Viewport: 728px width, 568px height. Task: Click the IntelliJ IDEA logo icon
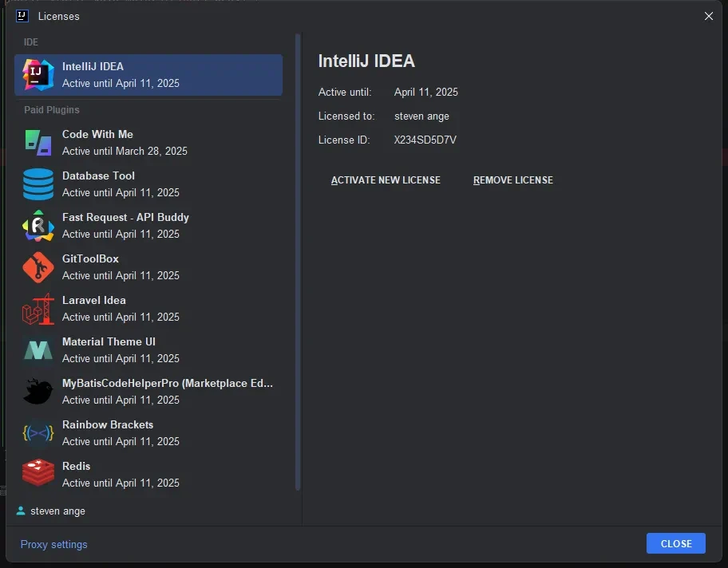38,75
